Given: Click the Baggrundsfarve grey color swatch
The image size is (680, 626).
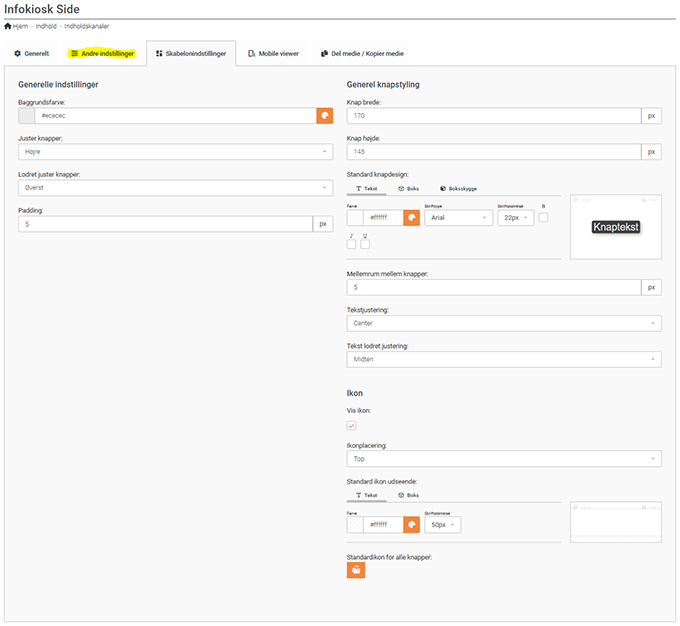Looking at the screenshot, I should pyautogui.click(x=27, y=116).
